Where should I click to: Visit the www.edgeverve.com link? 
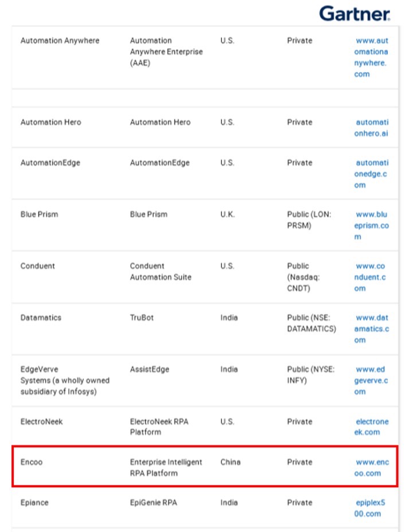coord(371,381)
